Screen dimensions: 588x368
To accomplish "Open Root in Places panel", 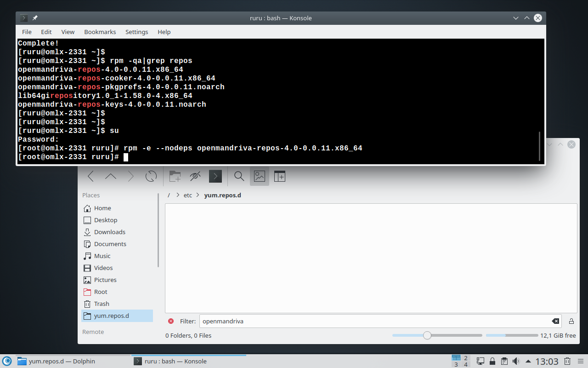I will click(x=117, y=292).
